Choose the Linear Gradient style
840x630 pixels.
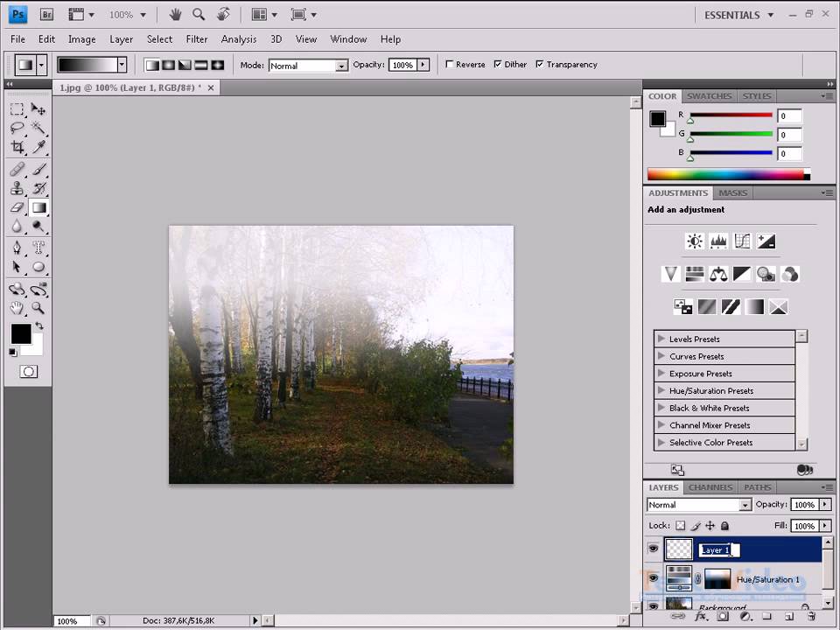152,66
